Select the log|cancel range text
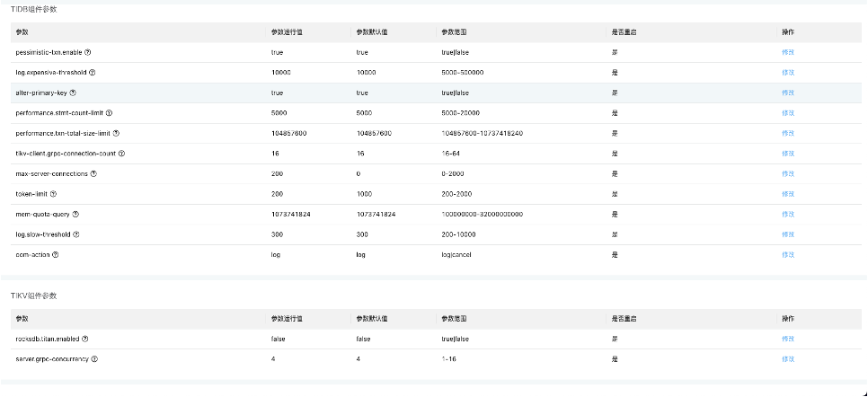Image resolution: width=868 pixels, height=397 pixels. 456,255
